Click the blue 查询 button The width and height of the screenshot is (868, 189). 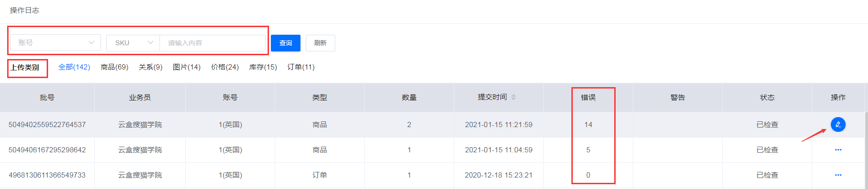(286, 43)
